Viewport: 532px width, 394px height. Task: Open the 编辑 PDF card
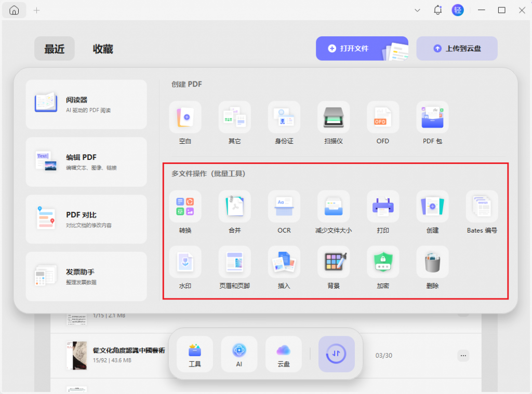click(x=86, y=162)
